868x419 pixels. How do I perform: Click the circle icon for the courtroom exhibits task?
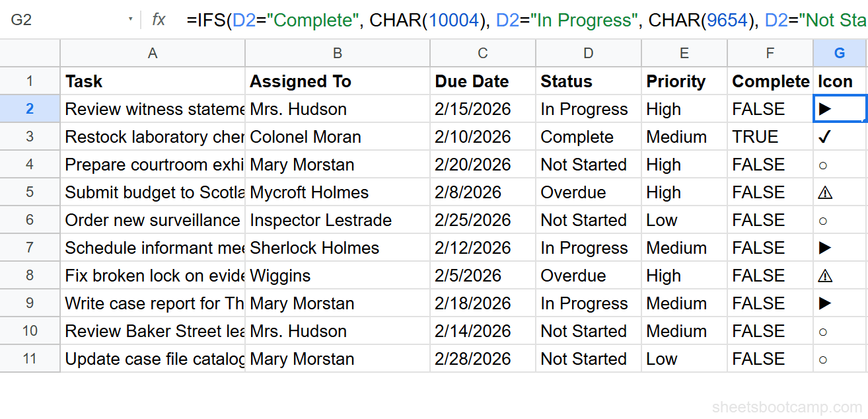823,164
